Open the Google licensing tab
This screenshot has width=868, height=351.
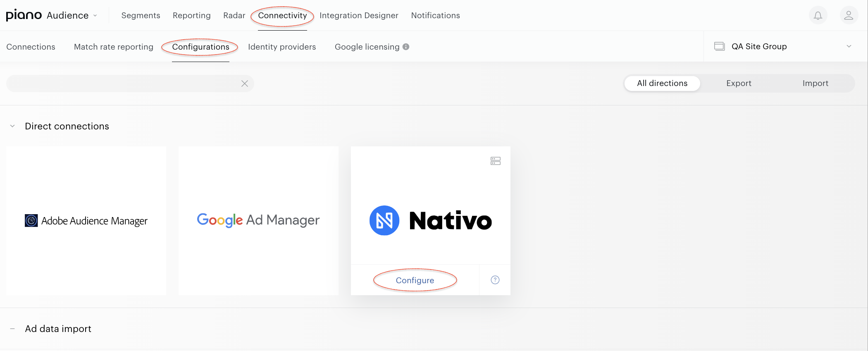pyautogui.click(x=367, y=47)
